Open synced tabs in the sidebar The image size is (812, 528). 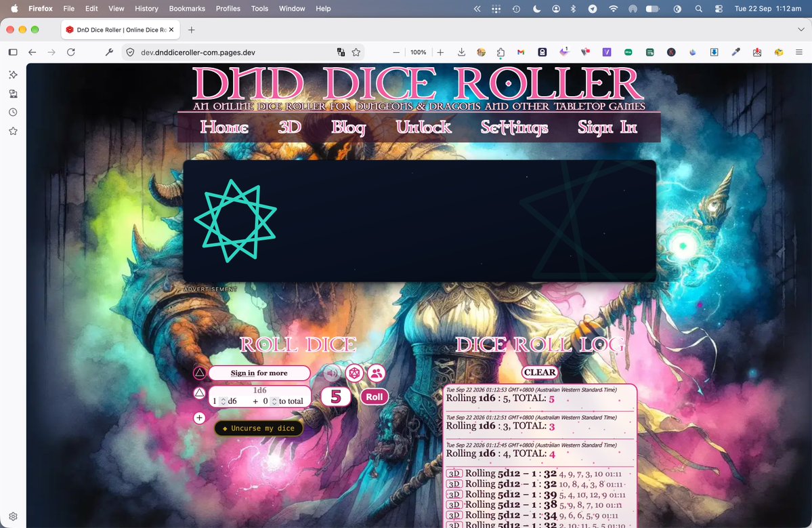14,94
